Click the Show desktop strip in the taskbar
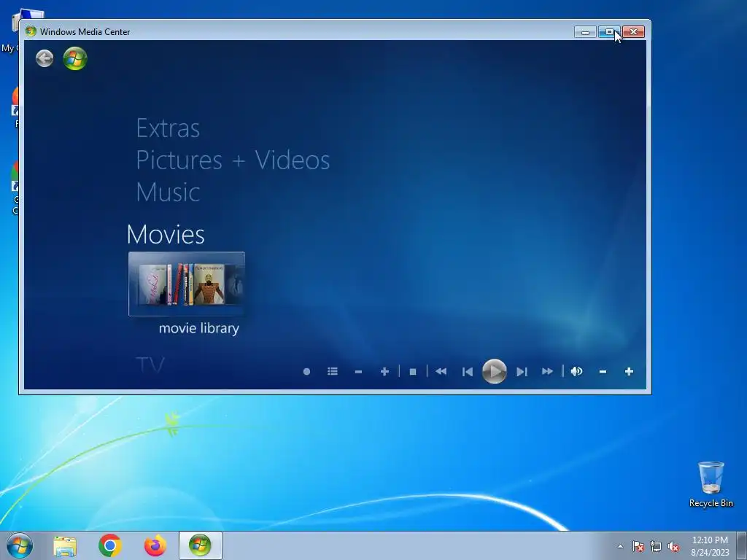 pos(742,545)
